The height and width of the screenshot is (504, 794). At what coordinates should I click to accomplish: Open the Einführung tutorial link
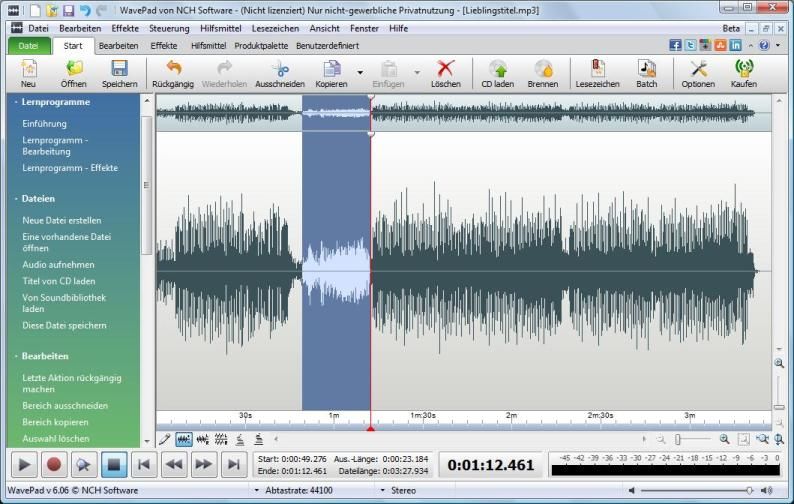click(x=44, y=124)
